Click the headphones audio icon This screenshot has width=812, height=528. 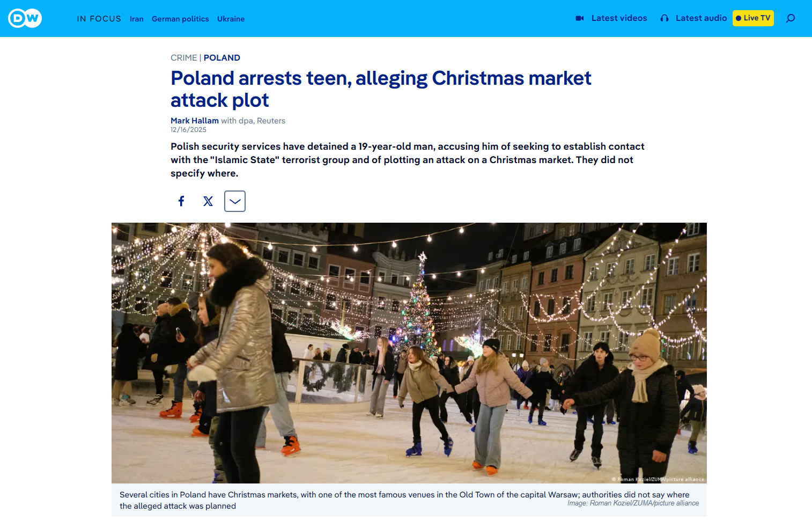click(665, 18)
